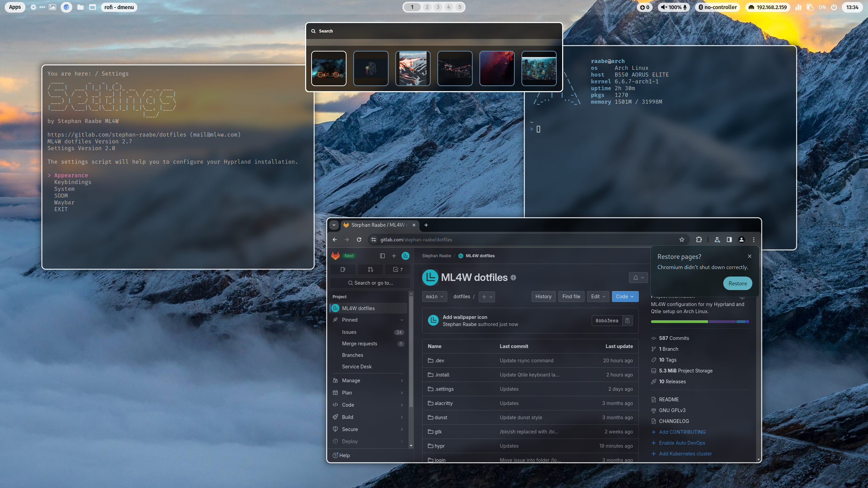Open the CHANGELOG link

pos(674,421)
